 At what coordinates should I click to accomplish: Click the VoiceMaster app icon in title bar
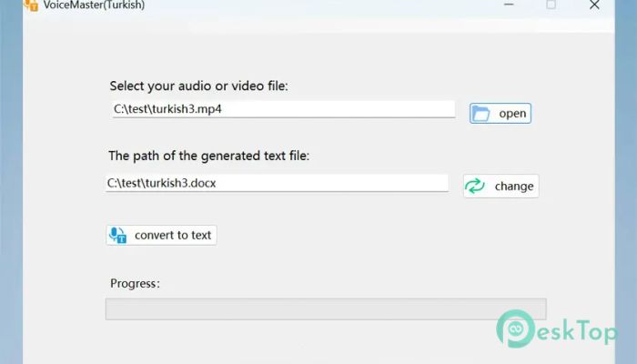pyautogui.click(x=31, y=5)
